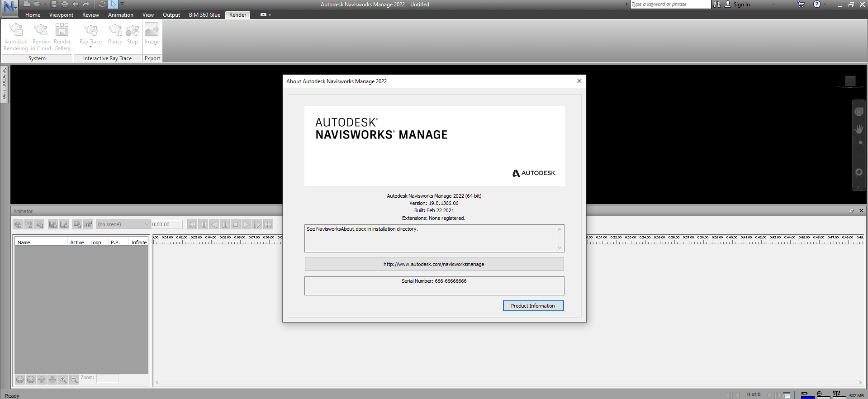Open the BIM 360 Glue tab
The width and height of the screenshot is (868, 399).
point(204,15)
